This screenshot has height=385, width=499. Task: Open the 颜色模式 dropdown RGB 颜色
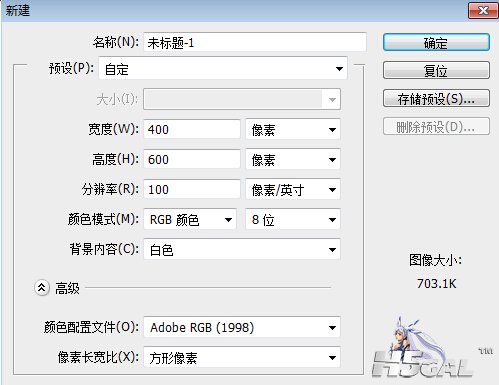pos(190,219)
